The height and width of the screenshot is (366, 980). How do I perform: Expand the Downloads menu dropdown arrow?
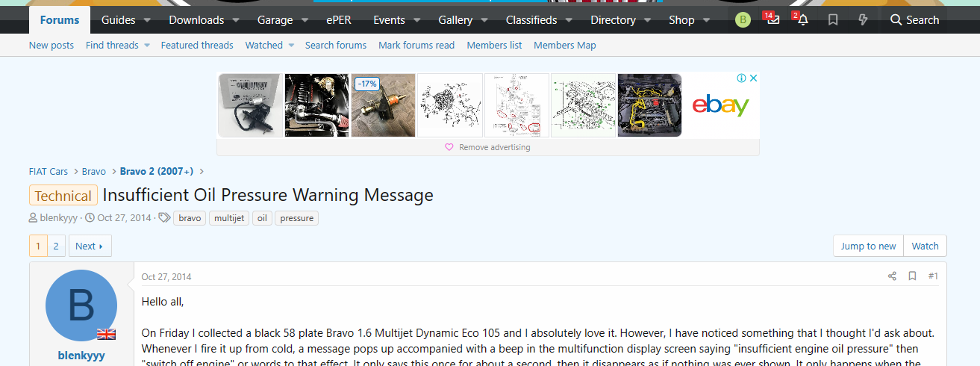(237, 20)
